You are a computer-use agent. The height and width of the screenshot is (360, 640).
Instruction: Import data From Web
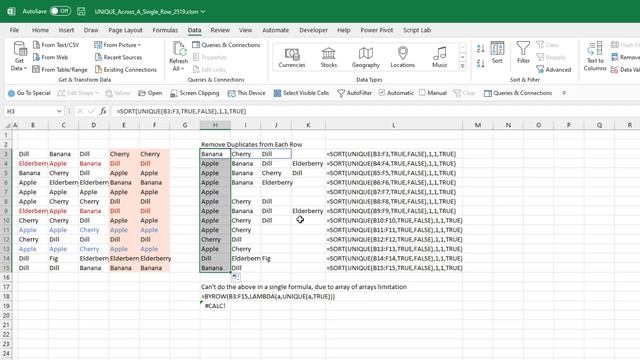coord(50,57)
